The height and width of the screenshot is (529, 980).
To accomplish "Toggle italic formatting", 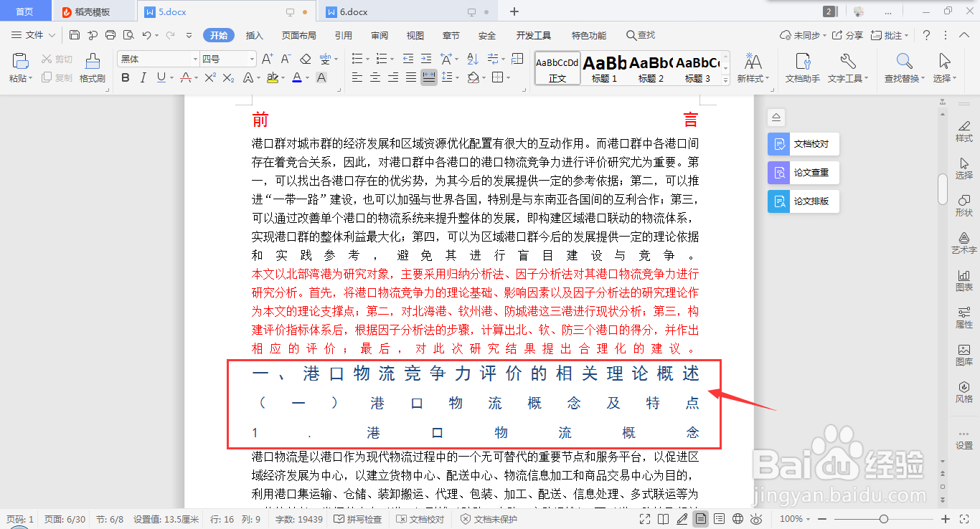I will point(141,78).
